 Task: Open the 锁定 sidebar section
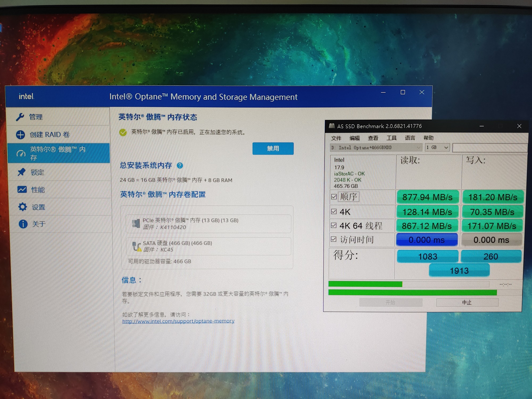coord(59,172)
